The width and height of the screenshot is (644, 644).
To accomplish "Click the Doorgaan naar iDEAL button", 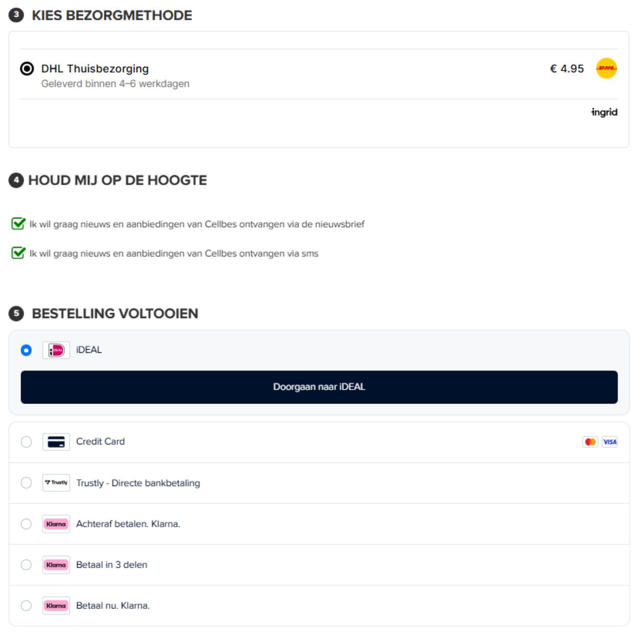I will click(x=319, y=387).
